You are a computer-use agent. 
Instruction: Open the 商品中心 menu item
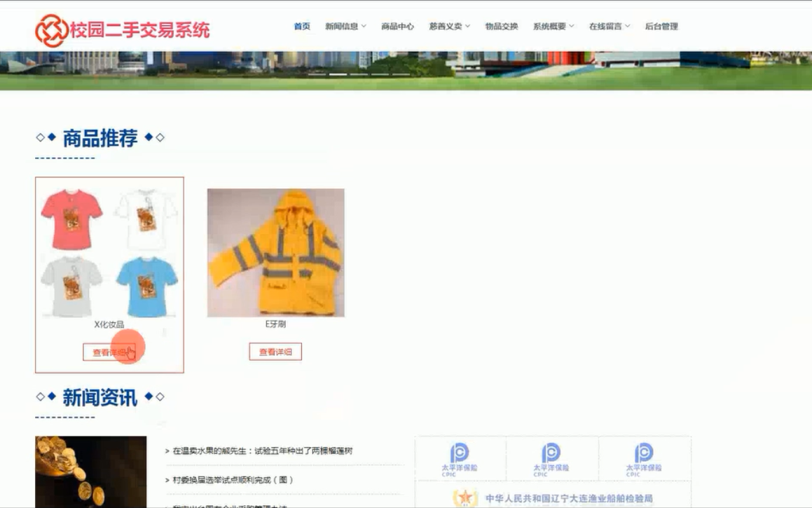397,26
